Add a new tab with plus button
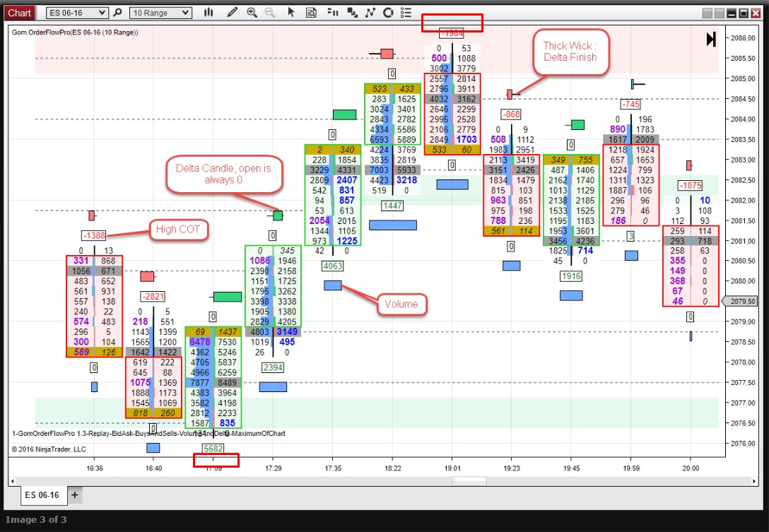Screen dimensions: 769x532 [74, 495]
